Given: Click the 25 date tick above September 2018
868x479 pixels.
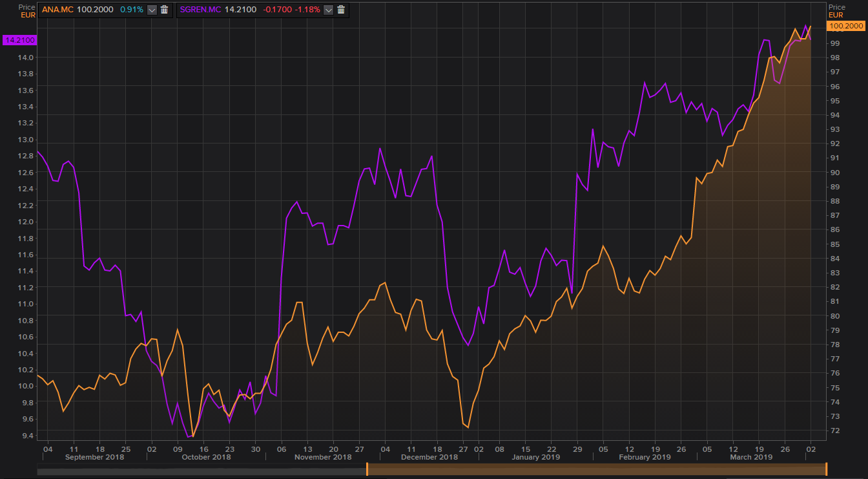Looking at the screenshot, I should [x=126, y=448].
